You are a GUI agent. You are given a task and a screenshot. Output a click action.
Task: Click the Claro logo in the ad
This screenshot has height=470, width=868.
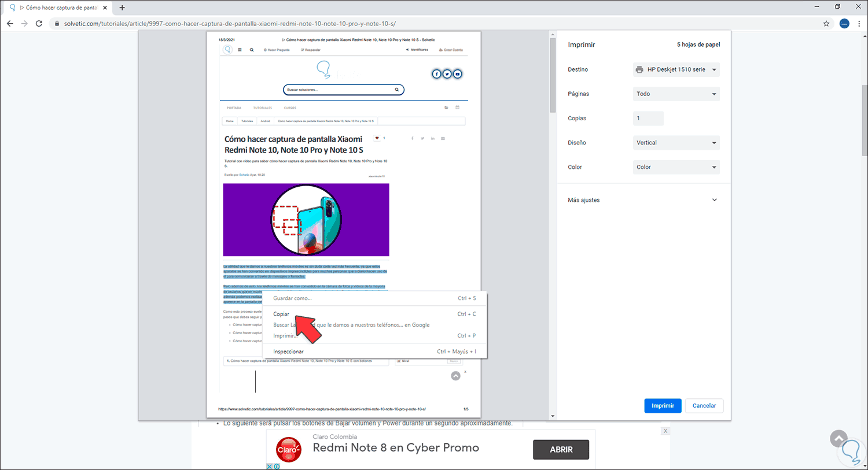click(x=288, y=449)
